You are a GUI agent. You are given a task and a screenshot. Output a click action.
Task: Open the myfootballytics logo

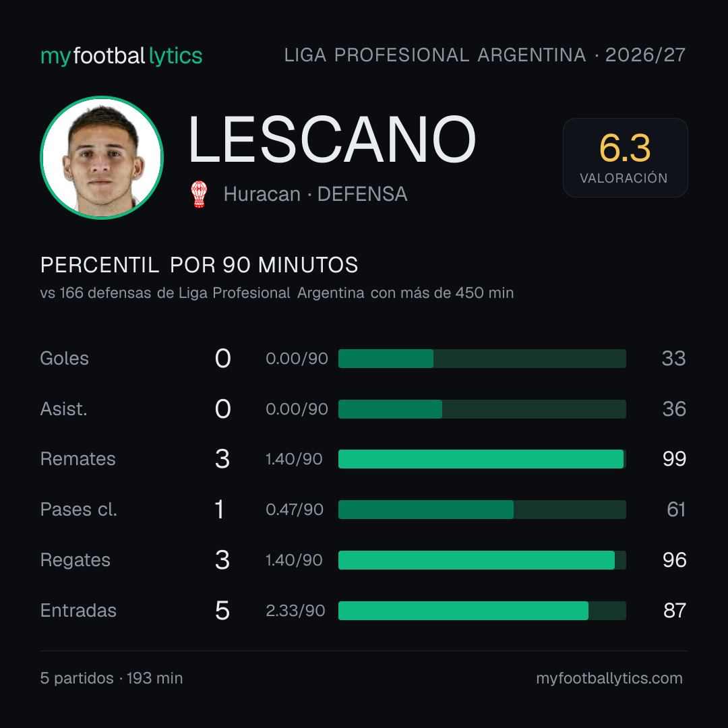(x=121, y=56)
